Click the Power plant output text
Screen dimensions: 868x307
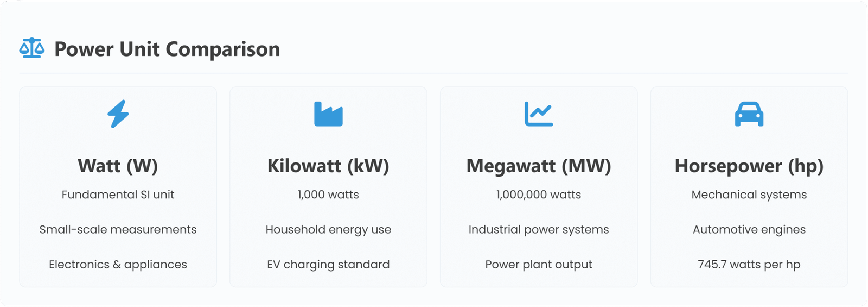point(539,265)
